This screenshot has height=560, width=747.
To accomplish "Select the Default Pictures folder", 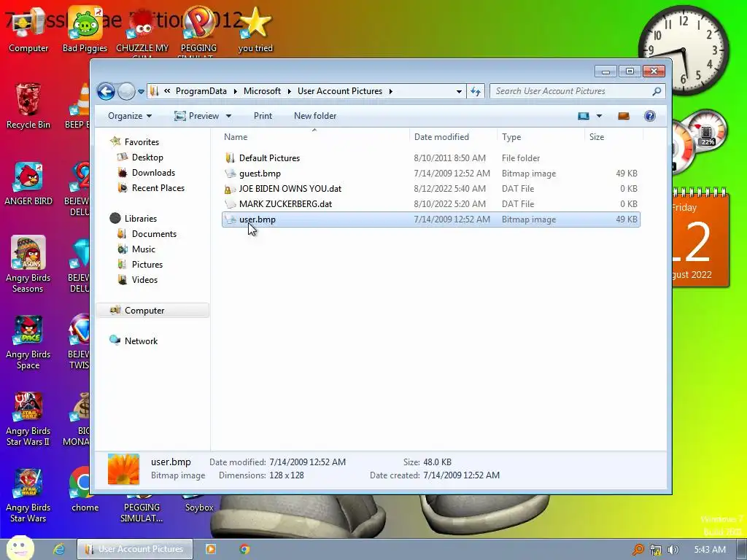I will [430, 158].
